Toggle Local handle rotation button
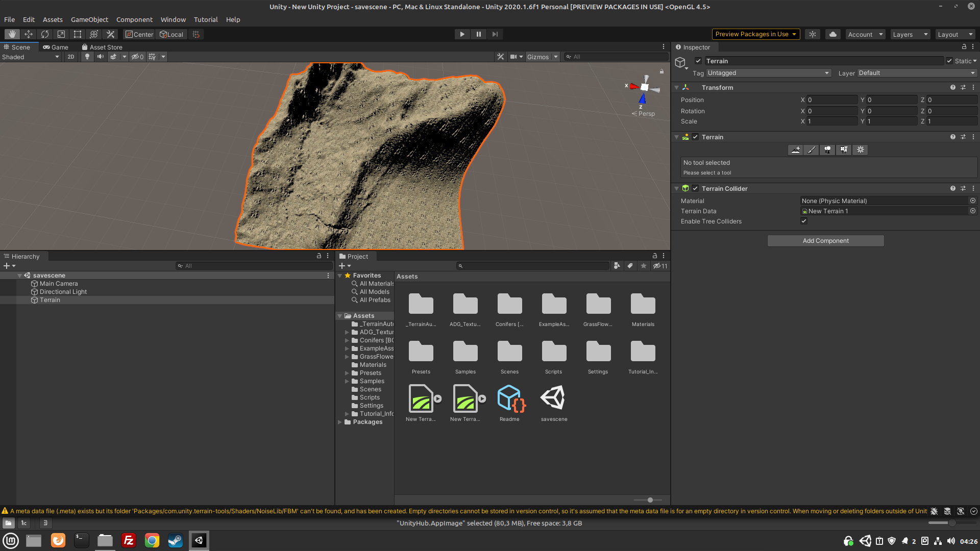The height and width of the screenshot is (551, 980). (172, 34)
